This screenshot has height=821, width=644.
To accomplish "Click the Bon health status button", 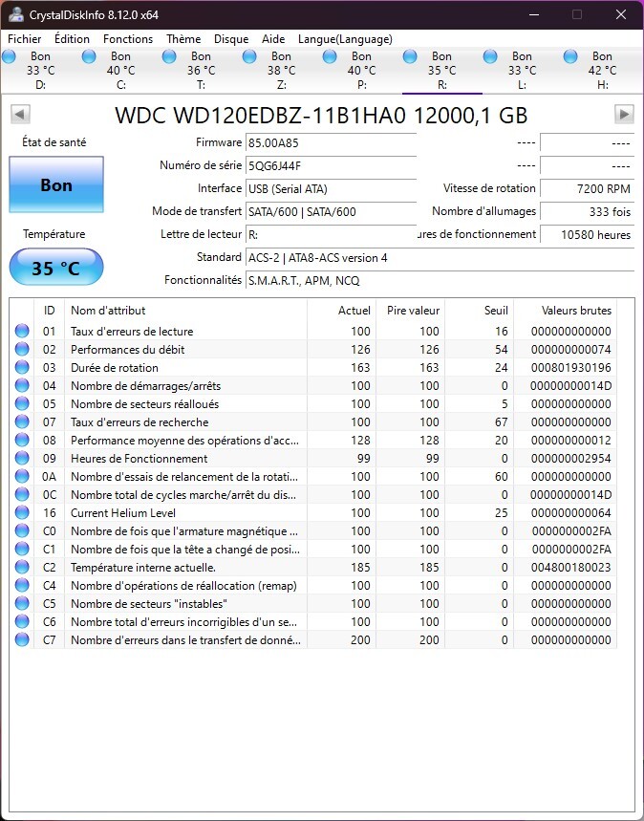I will [56, 184].
